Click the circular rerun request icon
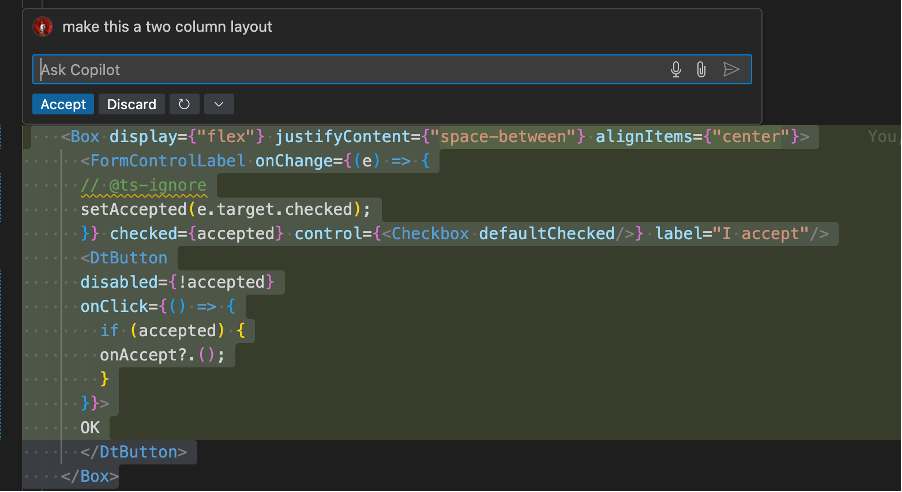The width and height of the screenshot is (902, 492). pos(183,104)
